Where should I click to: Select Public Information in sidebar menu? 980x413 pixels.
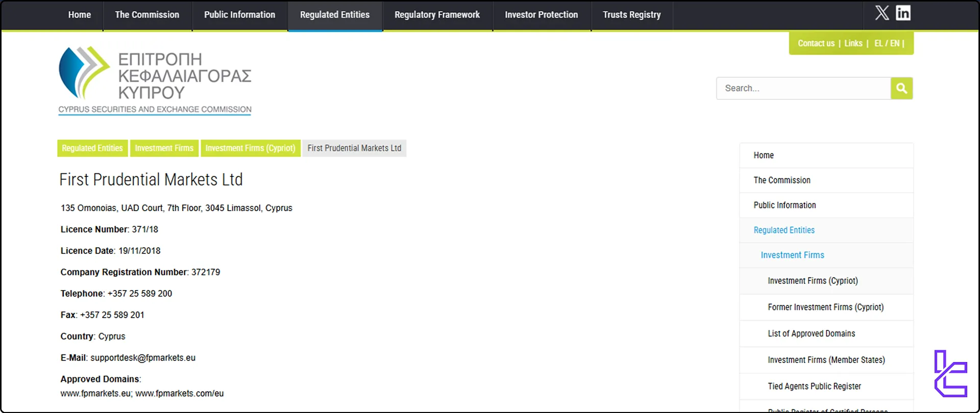click(x=826, y=205)
